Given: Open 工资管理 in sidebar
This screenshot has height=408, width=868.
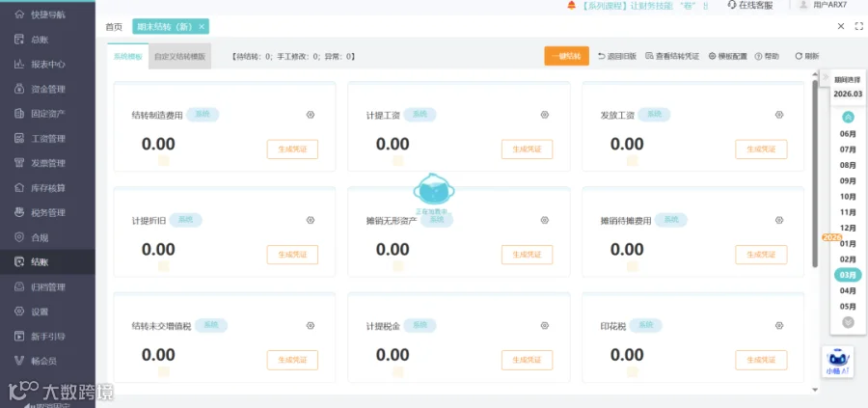Looking at the screenshot, I should pyautogui.click(x=47, y=138).
